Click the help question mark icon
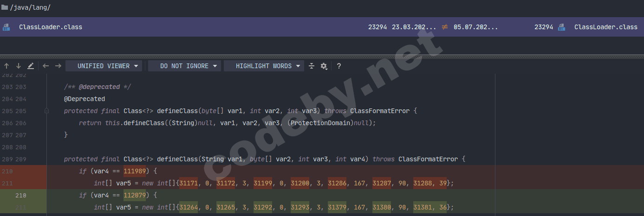The width and height of the screenshot is (644, 216). click(x=339, y=66)
